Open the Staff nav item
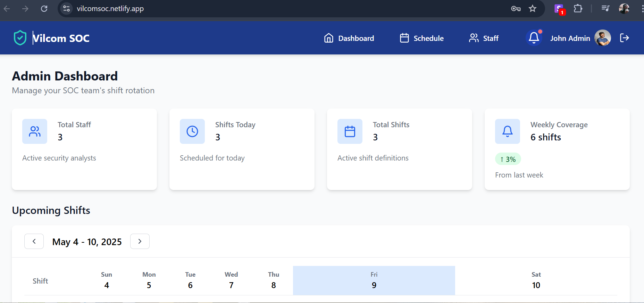 (x=484, y=38)
